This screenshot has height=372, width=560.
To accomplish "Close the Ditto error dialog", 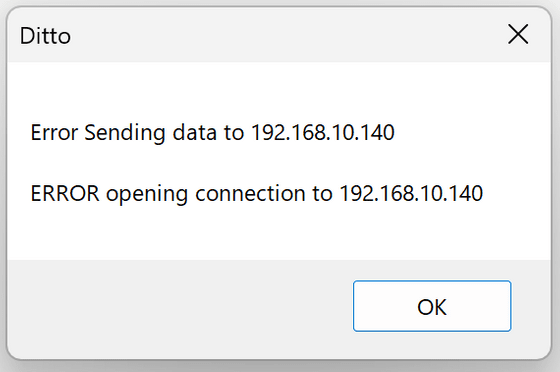I will coord(518,34).
